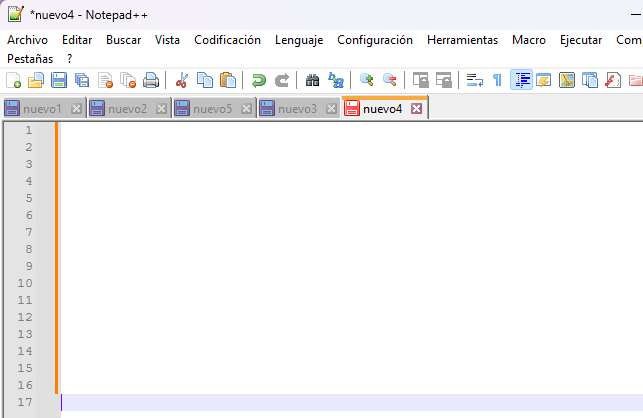Screen dimensions: 643x418
Task: Open Find using the binoculars icon
Action: (x=312, y=80)
